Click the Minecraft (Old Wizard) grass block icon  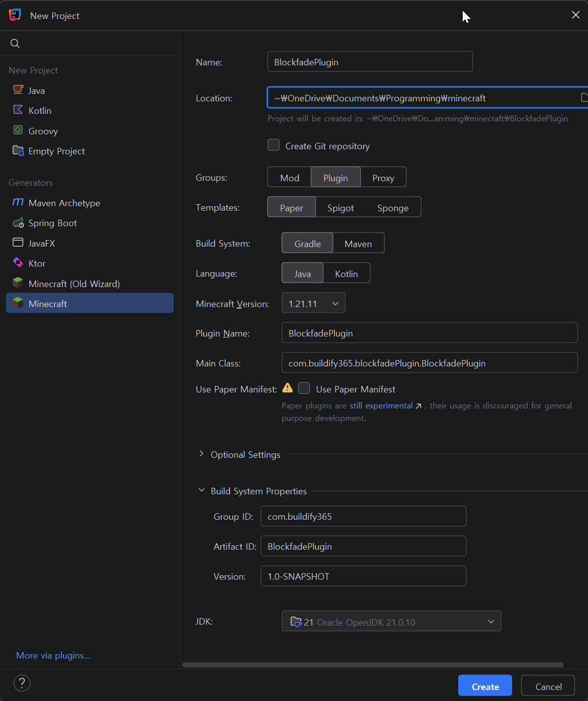click(x=18, y=283)
